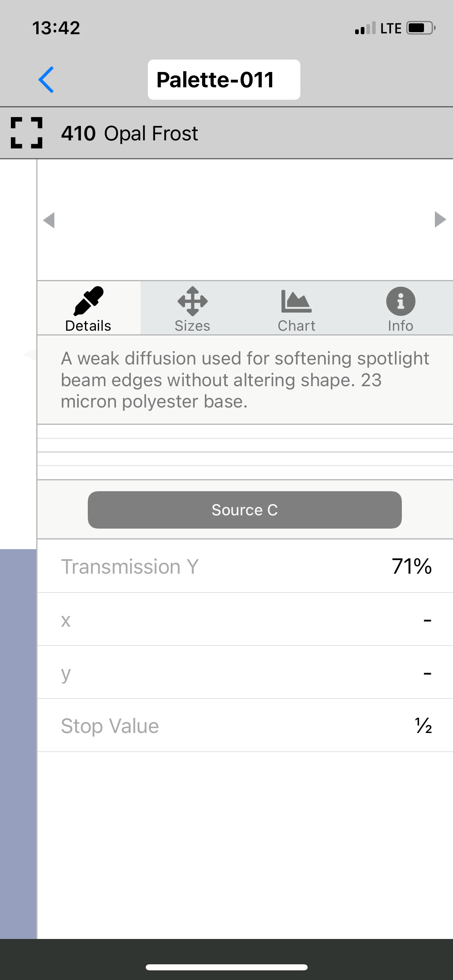Viewport: 453px width, 980px height.
Task: Show previous filter with left arrow
Action: [49, 220]
